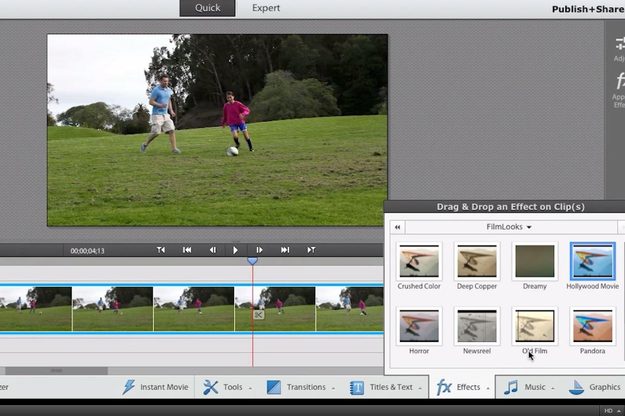Open the Transitions panel

click(x=301, y=387)
